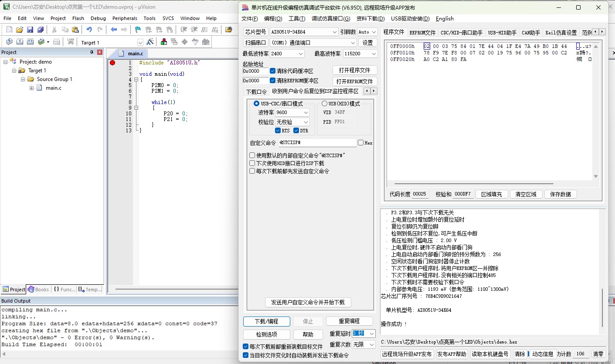Click the Open file icon in µVision
The width and height of the screenshot is (615, 364).
(20, 30)
